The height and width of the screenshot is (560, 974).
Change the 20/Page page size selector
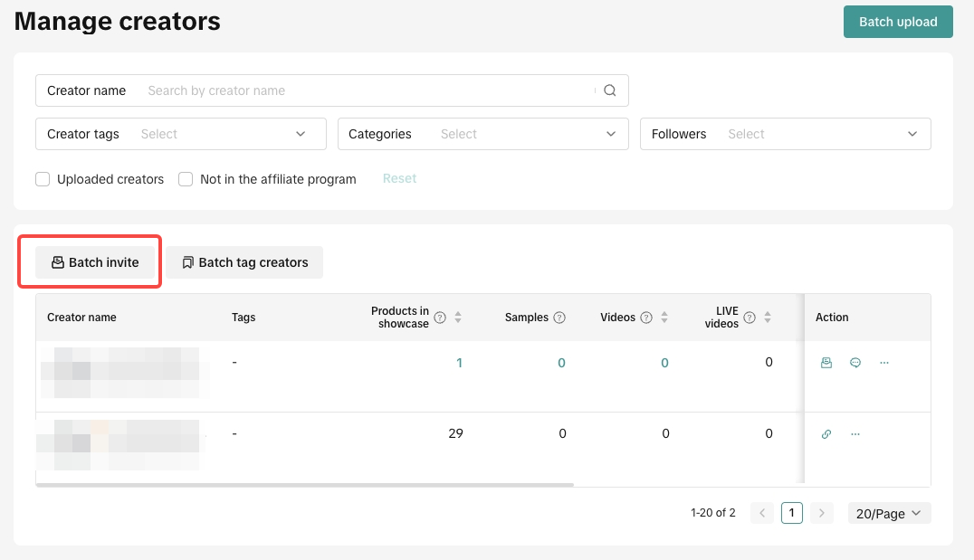(x=889, y=513)
